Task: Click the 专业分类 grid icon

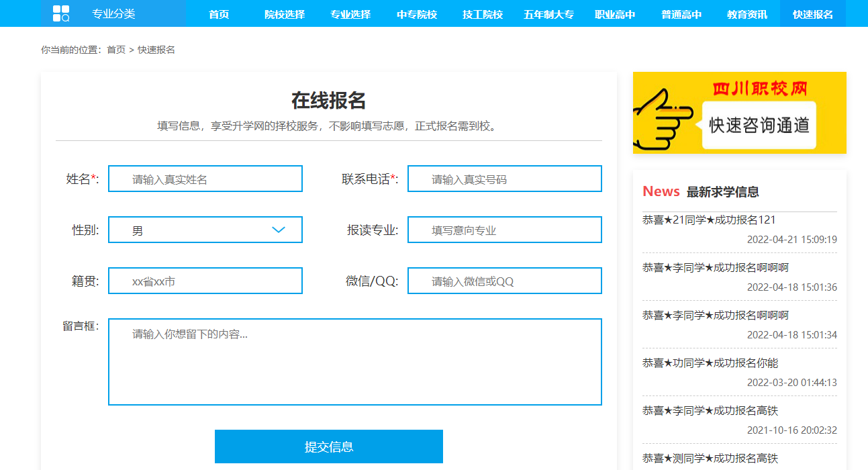Action: [x=61, y=13]
